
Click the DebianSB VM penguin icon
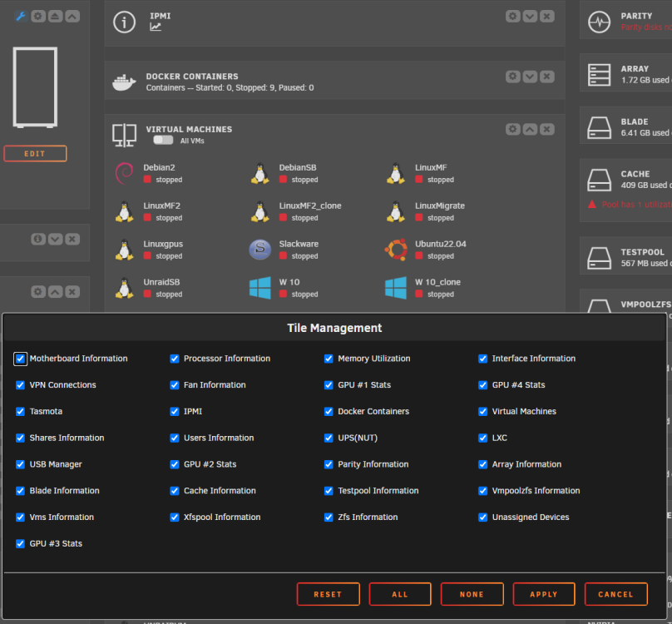pyautogui.click(x=260, y=173)
